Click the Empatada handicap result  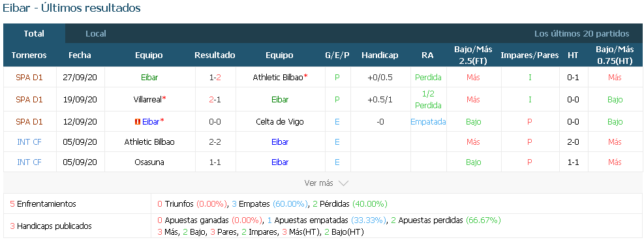point(428,122)
